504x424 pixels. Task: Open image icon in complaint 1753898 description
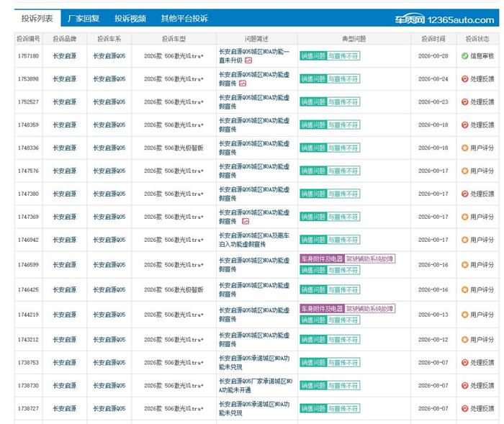click(243, 84)
